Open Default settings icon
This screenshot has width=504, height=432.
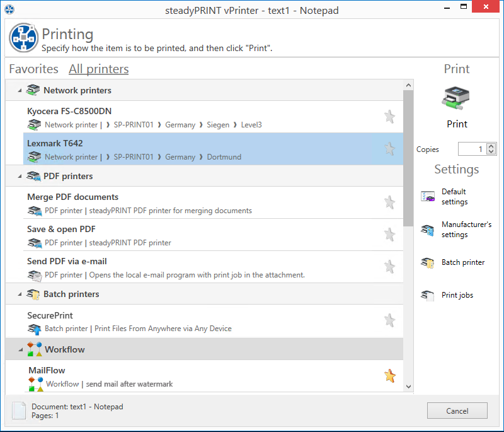[x=428, y=197]
